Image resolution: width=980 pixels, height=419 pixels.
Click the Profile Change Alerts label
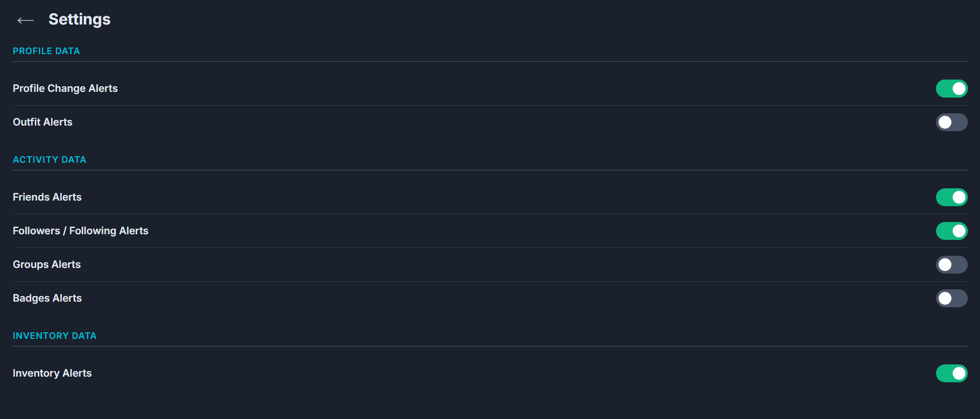pos(65,88)
